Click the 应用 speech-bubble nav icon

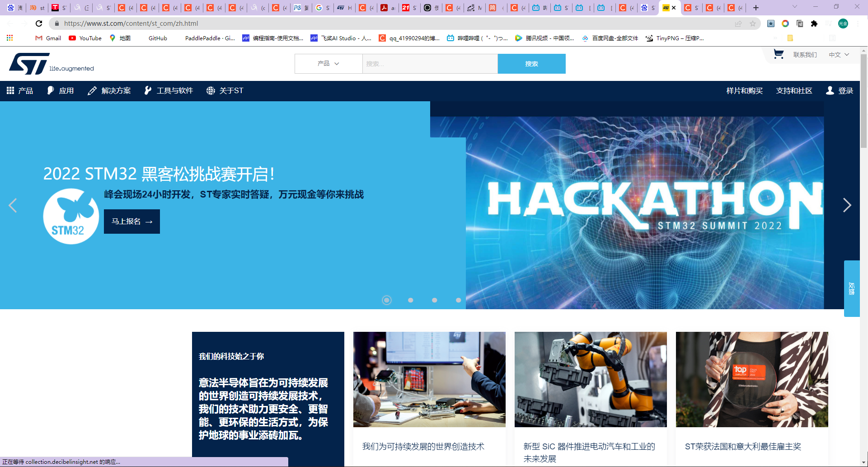[50, 90]
